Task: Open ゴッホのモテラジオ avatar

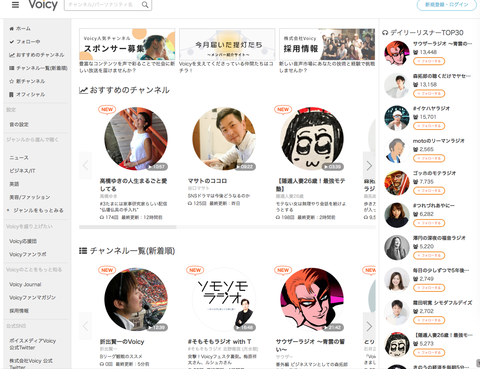Action: tap(397, 183)
